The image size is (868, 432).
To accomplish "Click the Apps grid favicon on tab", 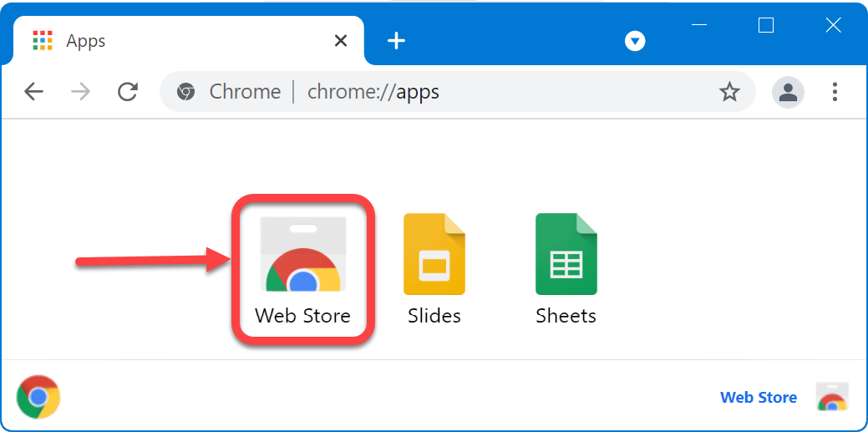I will point(43,40).
